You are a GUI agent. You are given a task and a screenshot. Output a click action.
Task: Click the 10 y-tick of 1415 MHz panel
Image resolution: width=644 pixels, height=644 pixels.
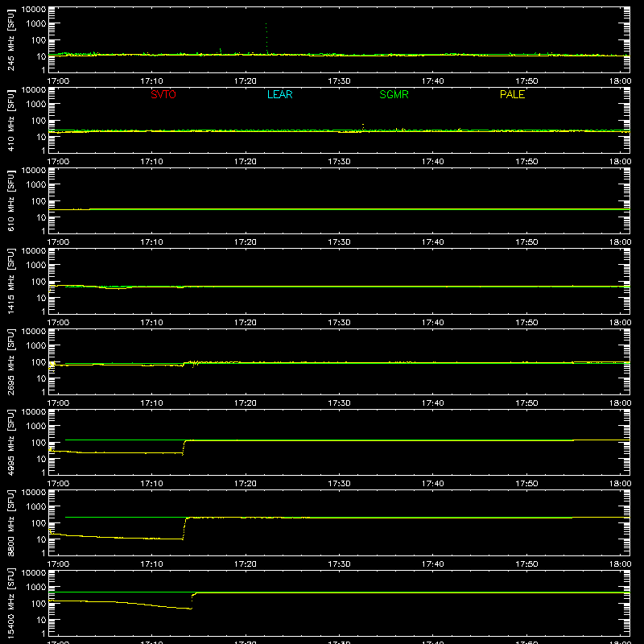coord(41,298)
